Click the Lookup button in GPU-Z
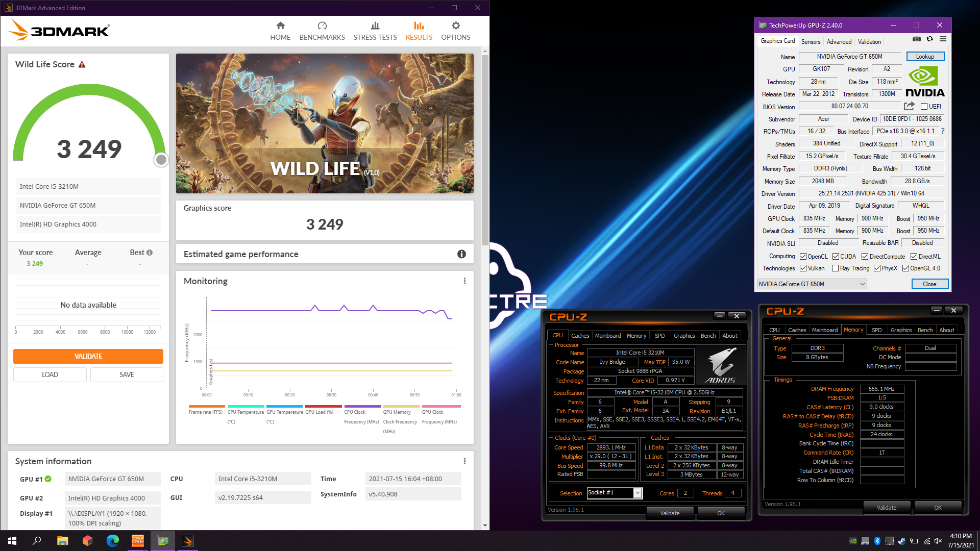Image resolution: width=980 pixels, height=551 pixels. tap(925, 57)
